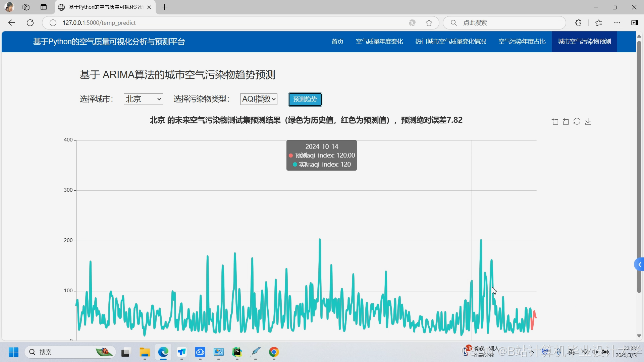Click the page vertical scrollbar thumb

coord(639,168)
